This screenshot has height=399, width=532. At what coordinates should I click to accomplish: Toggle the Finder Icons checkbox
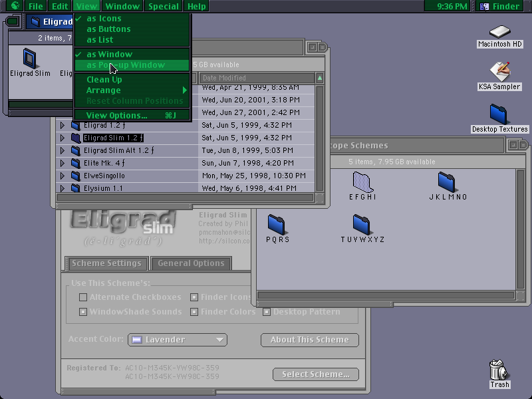click(194, 297)
